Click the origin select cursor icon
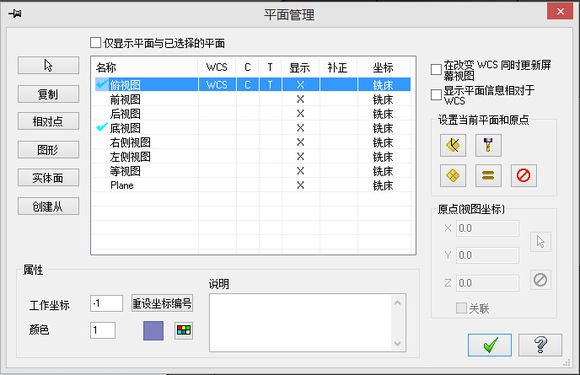Screen dimensions: 580x375 point(540,242)
